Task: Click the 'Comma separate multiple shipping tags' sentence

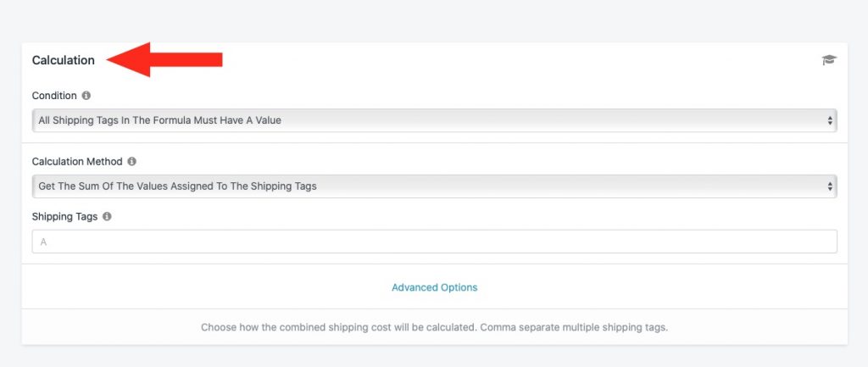Action: pos(574,327)
